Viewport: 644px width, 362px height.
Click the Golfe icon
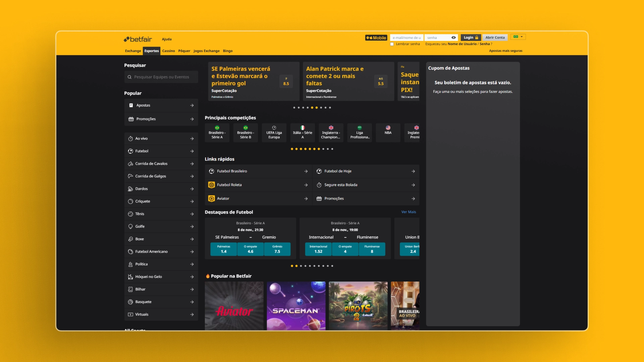[130, 227]
